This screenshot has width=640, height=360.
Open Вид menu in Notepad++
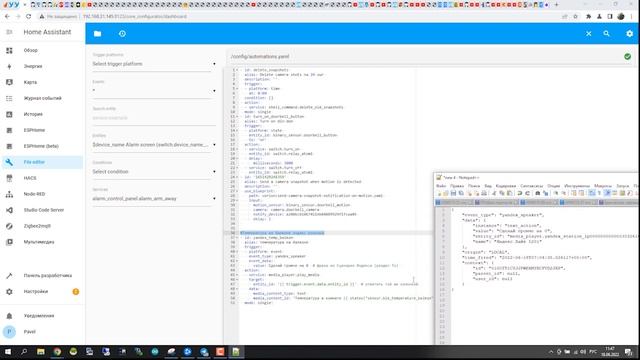pos(488,186)
